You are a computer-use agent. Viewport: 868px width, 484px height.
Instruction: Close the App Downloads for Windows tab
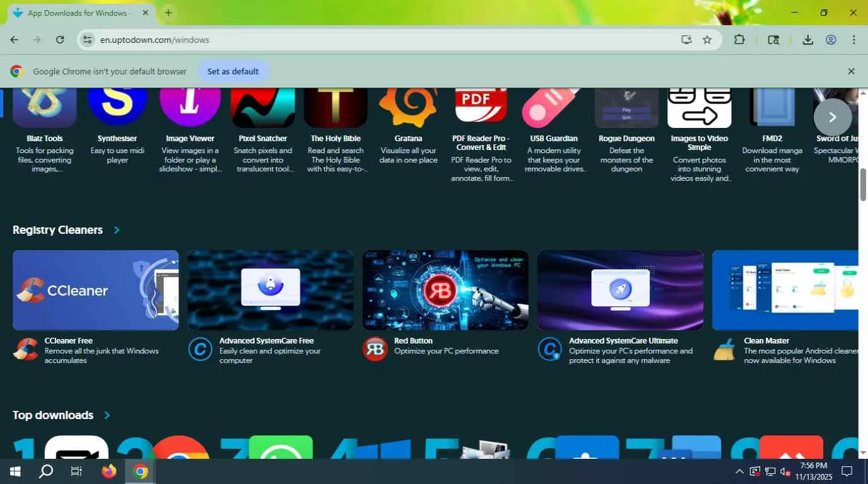[146, 13]
